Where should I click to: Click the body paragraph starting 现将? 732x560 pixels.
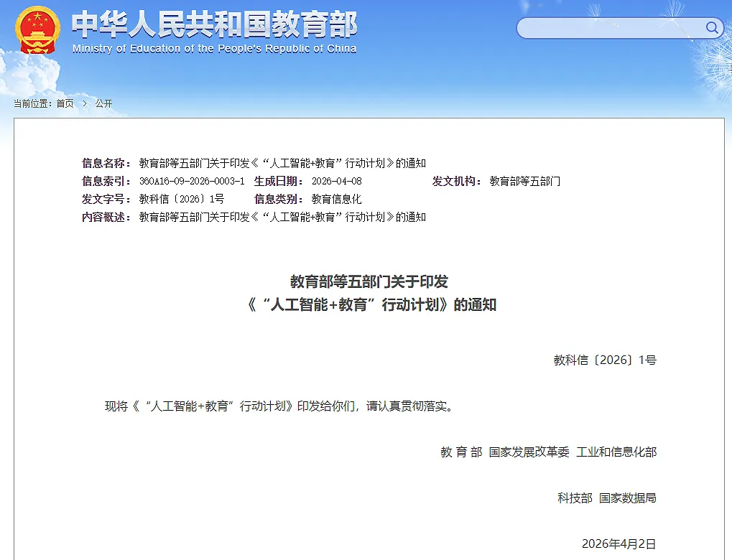point(279,406)
